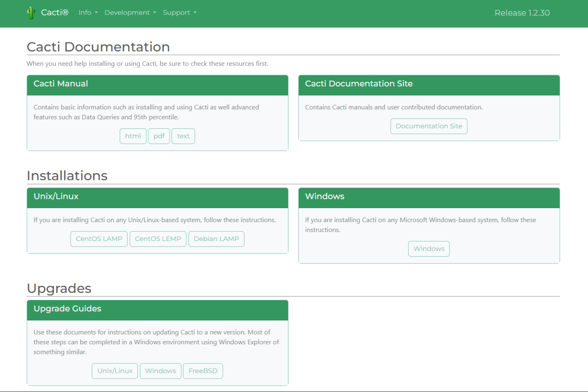Click the 'When you need help installing' sentence
The image size is (588, 392).
147,64
